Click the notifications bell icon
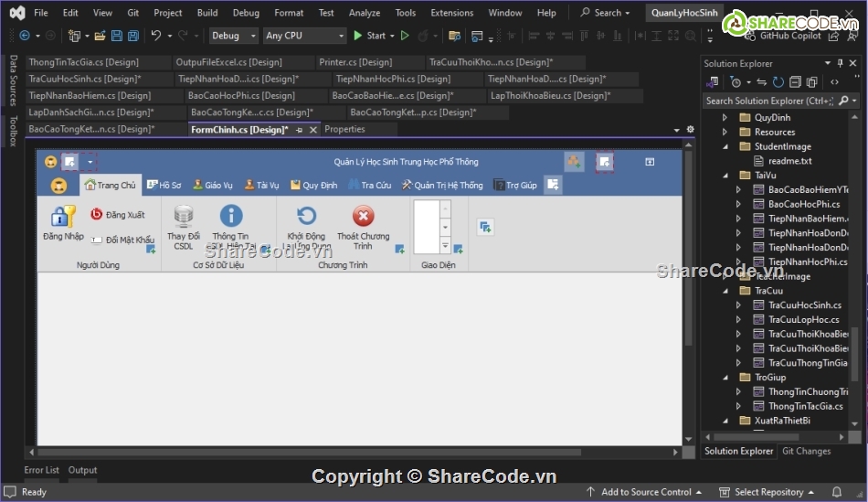This screenshot has height=502, width=868. 837,492
